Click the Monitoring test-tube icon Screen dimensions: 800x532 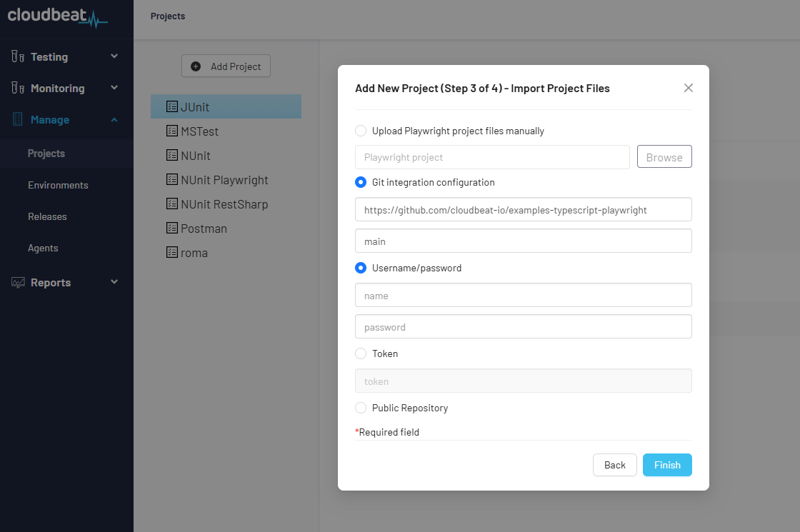coord(18,88)
